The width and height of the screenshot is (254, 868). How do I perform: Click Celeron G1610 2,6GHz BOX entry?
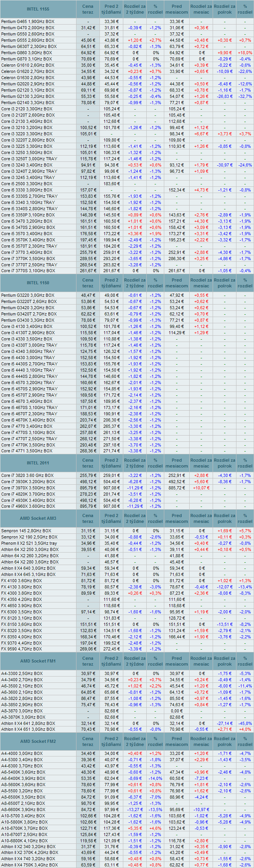[x=27, y=65]
